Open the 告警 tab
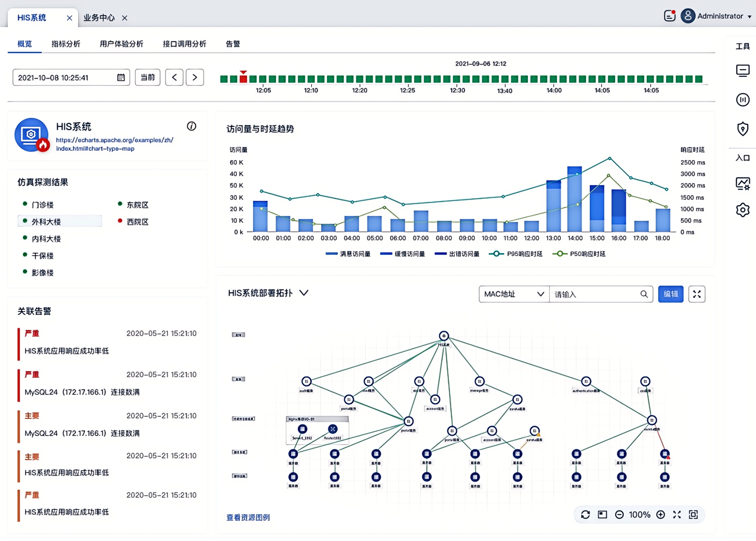 [233, 44]
